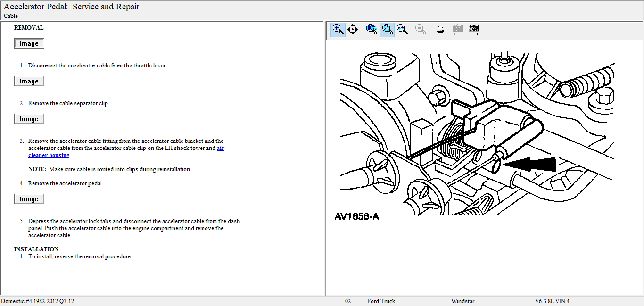
Task: Activate the four-arrow pan tool
Action: click(x=353, y=29)
